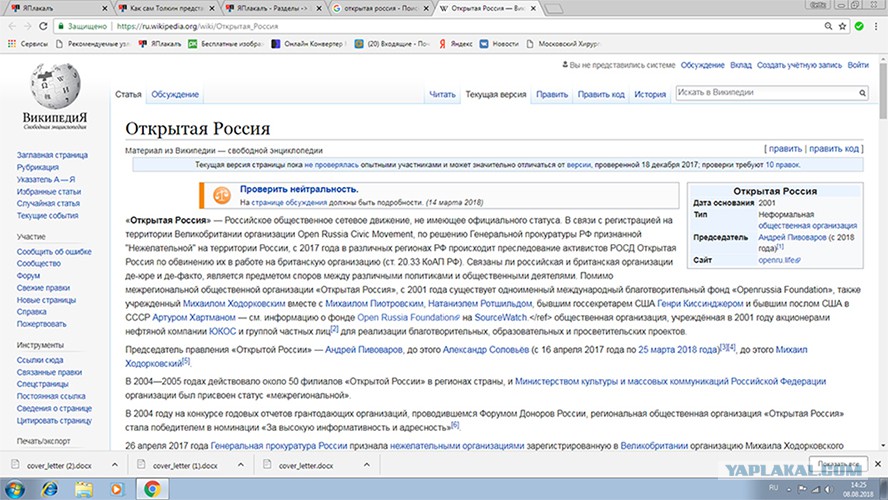
Task: Switch to the first ЯПлакалъ tab
Action: point(58,8)
